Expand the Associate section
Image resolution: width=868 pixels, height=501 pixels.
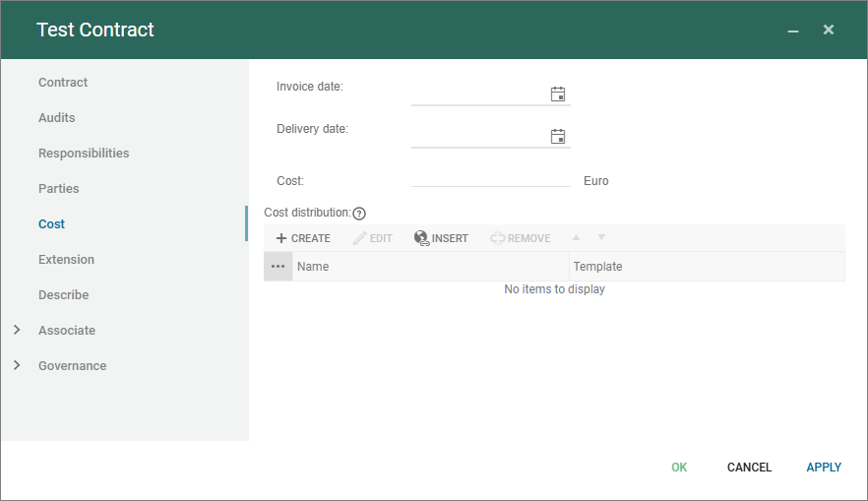tap(17, 331)
